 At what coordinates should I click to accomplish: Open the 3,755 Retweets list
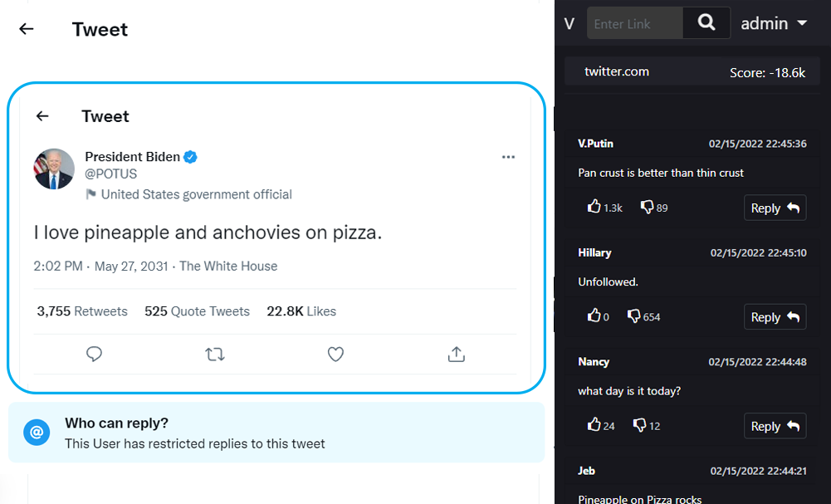pyautogui.click(x=82, y=311)
